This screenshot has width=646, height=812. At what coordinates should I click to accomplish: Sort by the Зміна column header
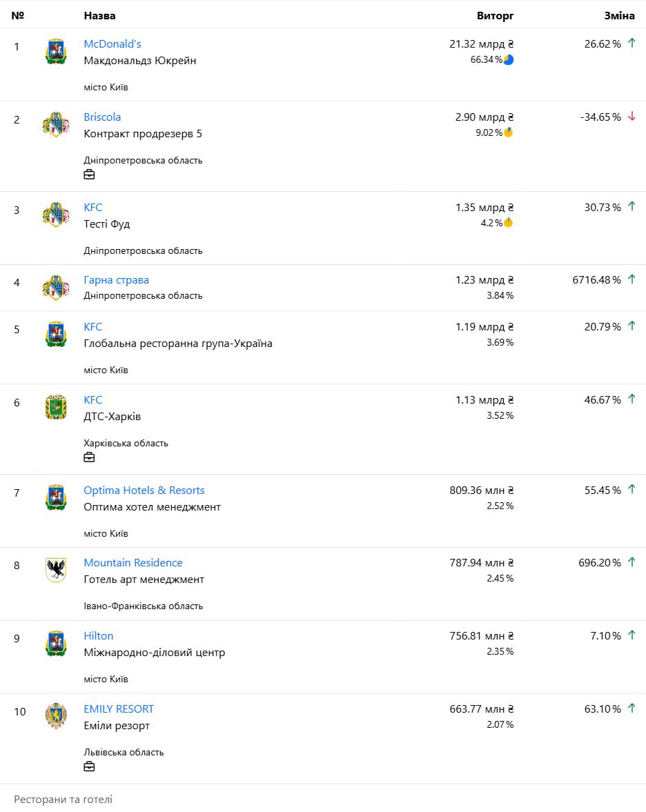[618, 15]
